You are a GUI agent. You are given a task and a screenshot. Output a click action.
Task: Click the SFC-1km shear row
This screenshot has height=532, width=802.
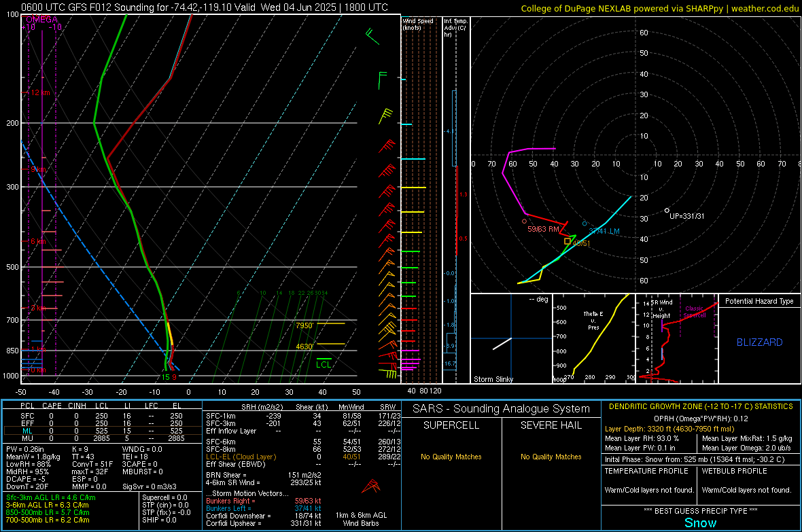coord(303,416)
